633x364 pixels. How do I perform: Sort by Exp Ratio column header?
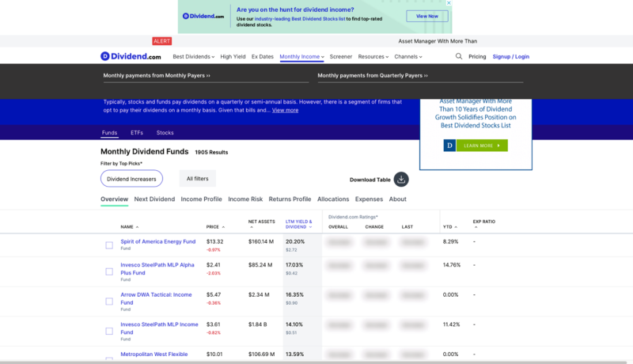click(483, 224)
